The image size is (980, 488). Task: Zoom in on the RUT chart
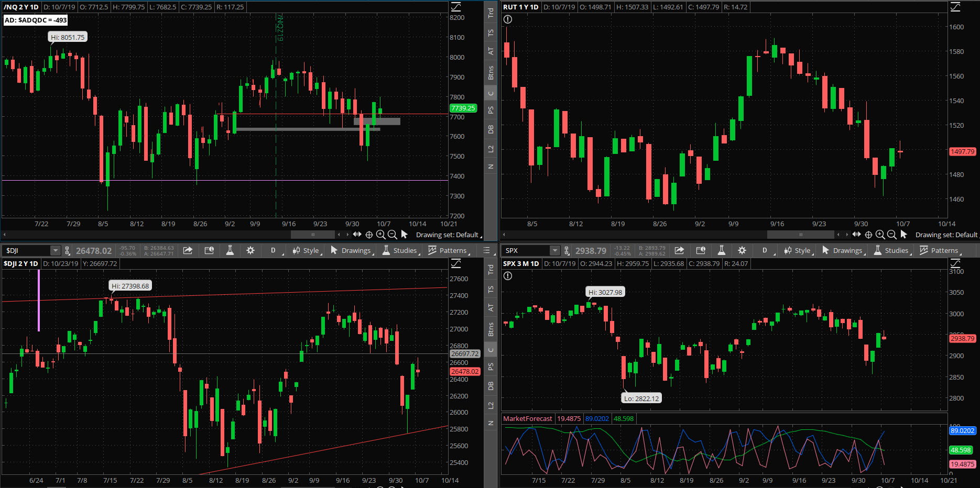coord(880,235)
